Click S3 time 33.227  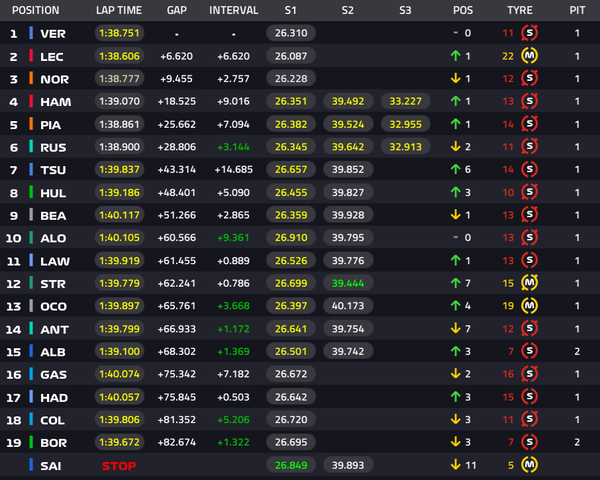tap(405, 101)
